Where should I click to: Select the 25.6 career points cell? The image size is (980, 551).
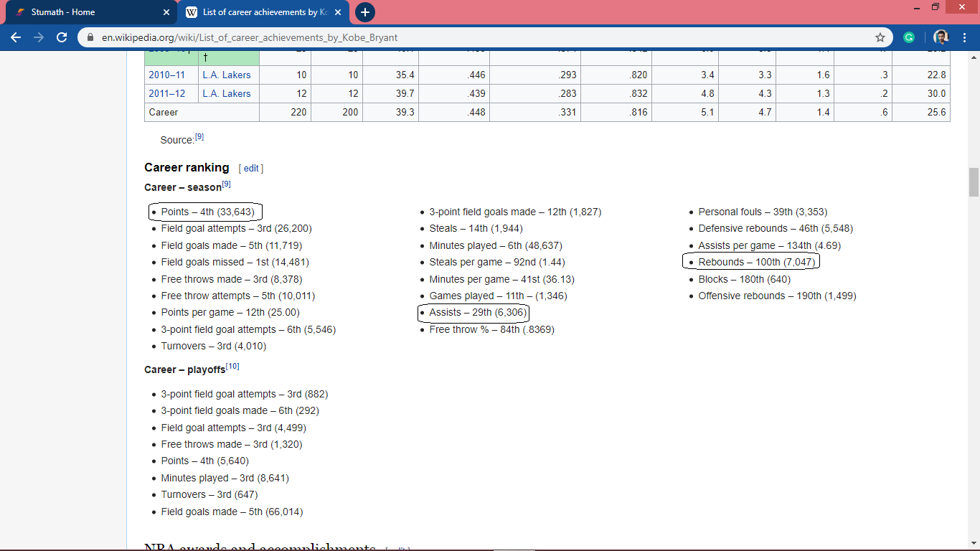tap(921, 112)
